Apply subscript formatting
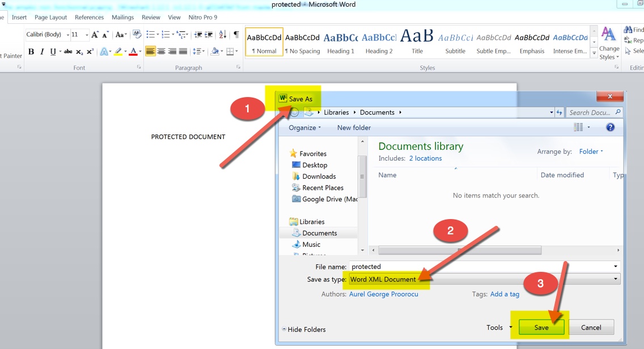The height and width of the screenshot is (349, 644). [x=79, y=52]
